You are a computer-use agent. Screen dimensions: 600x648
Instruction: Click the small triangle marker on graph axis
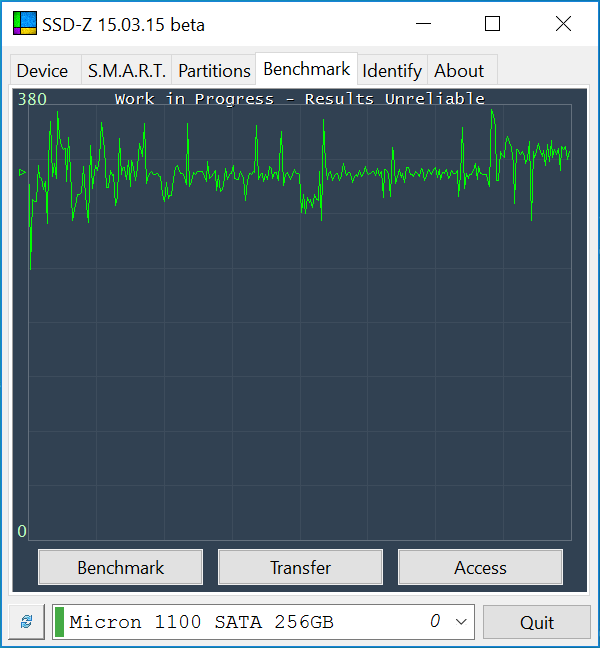(x=22, y=172)
